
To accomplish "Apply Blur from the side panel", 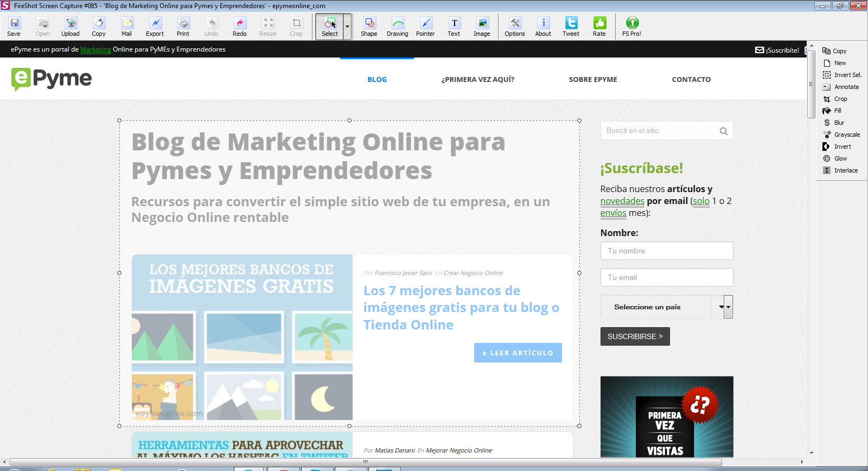I will click(x=839, y=123).
